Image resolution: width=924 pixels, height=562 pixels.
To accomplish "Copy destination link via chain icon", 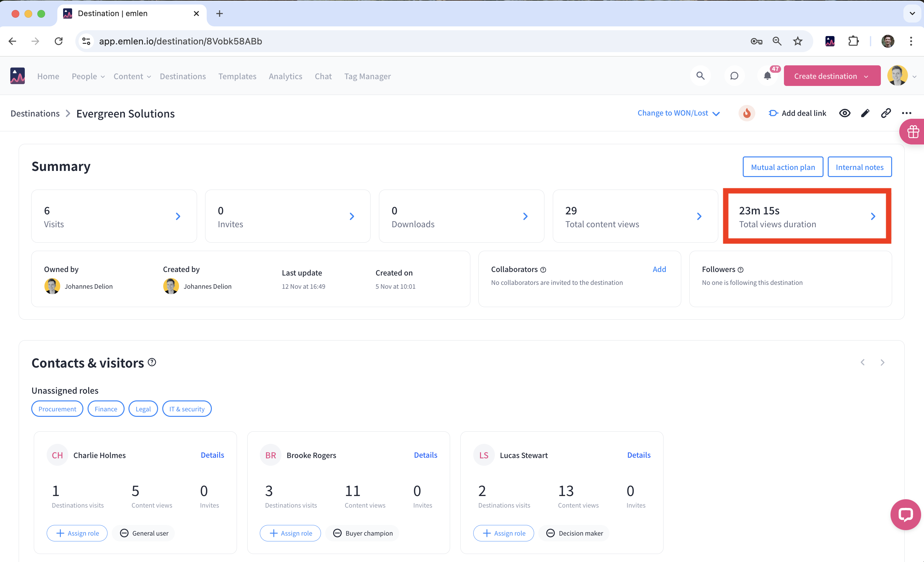I will 886,113.
